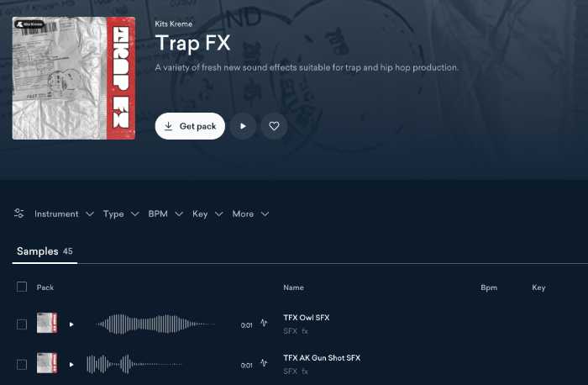Open the Kits Kreme label link
Screen dimensions: 588x385
click(174, 24)
